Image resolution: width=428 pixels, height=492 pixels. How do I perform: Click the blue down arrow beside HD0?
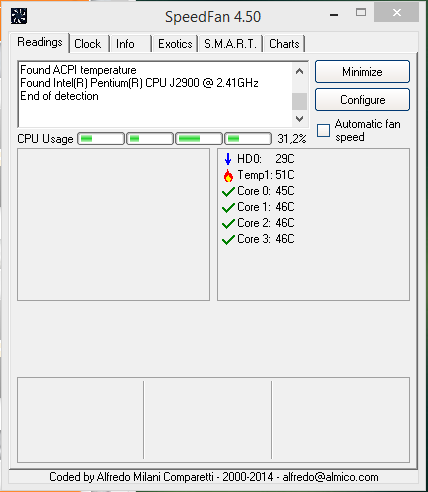pos(228,159)
